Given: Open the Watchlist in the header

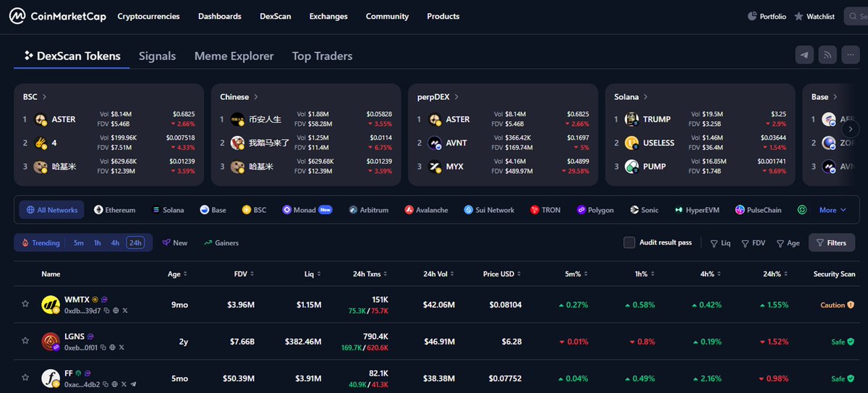Looking at the screenshot, I should [x=814, y=16].
